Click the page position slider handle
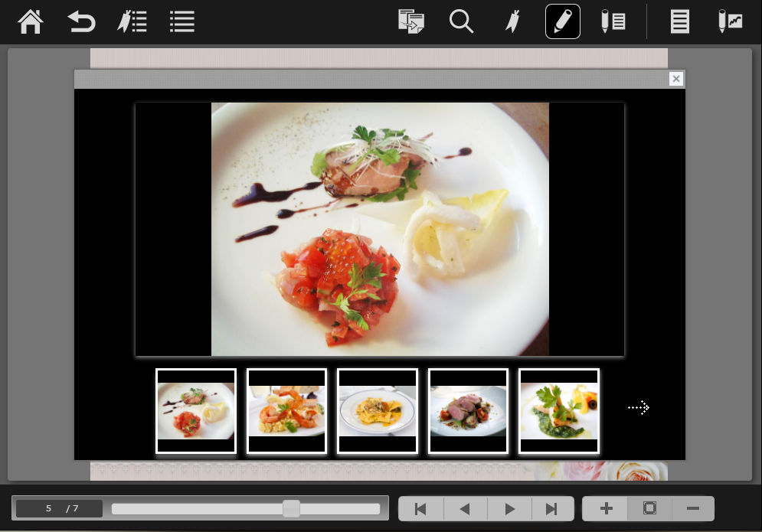The height and width of the screenshot is (532, 762). (291, 509)
